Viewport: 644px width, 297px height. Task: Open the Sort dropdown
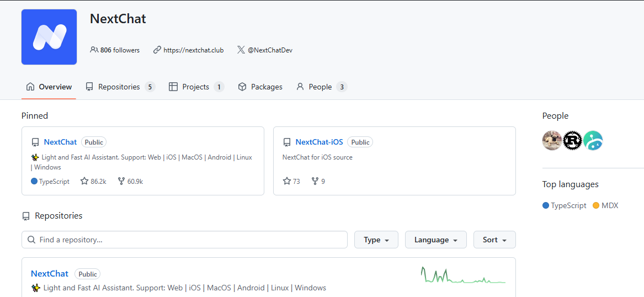click(494, 240)
